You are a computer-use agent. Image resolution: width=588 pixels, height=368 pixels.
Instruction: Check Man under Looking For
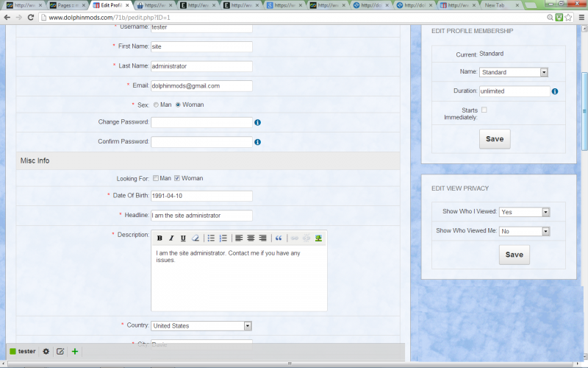pyautogui.click(x=156, y=178)
